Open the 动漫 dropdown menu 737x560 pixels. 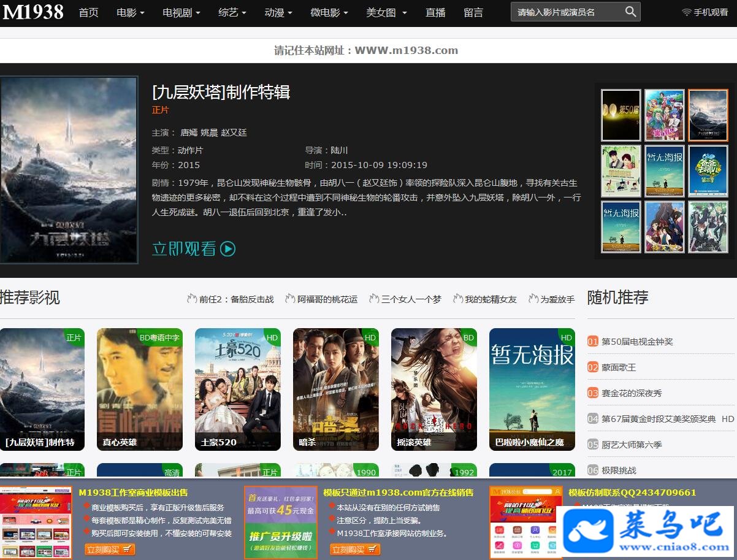click(278, 12)
